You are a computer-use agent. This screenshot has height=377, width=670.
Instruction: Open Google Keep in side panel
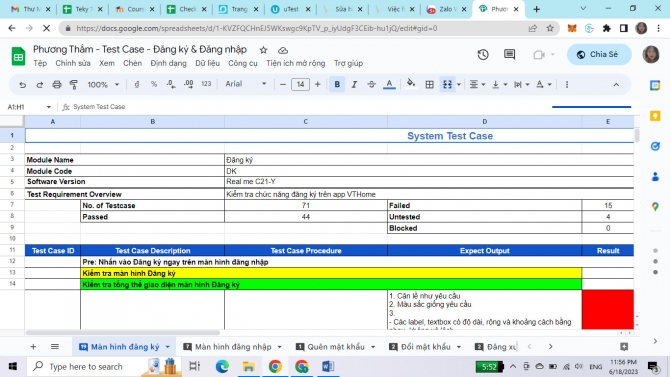tap(655, 116)
